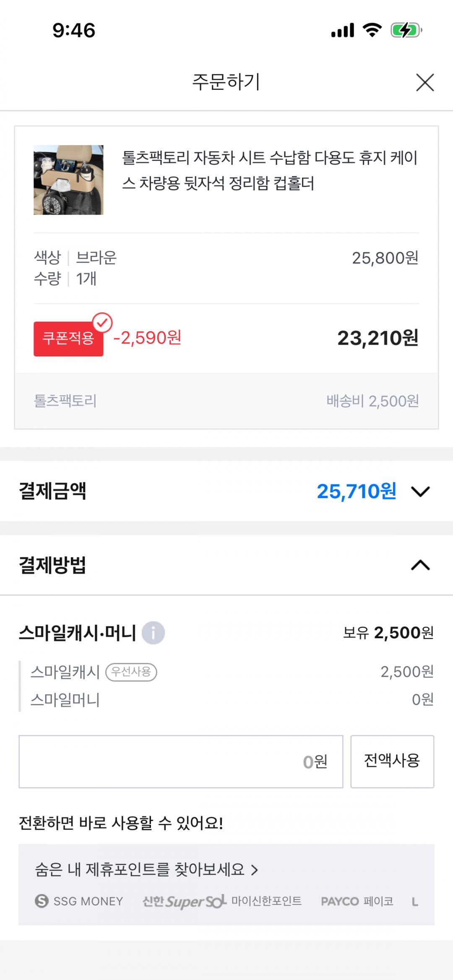The image size is (453, 980).
Task: Tap the product title 툴츠팩토리 자동차 시트 수납함
Action: click(x=269, y=170)
